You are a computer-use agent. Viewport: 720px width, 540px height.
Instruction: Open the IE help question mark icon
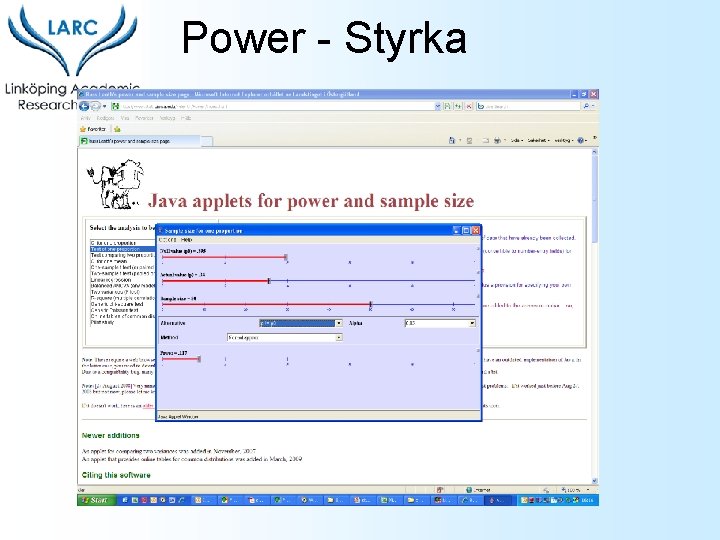tap(580, 141)
